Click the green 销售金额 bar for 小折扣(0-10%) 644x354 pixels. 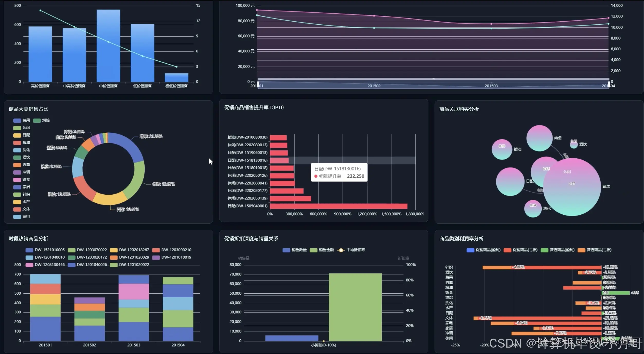coord(355,307)
